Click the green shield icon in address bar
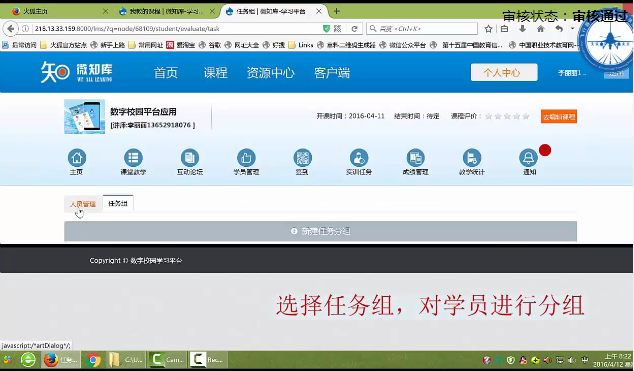 pyautogui.click(x=326, y=29)
